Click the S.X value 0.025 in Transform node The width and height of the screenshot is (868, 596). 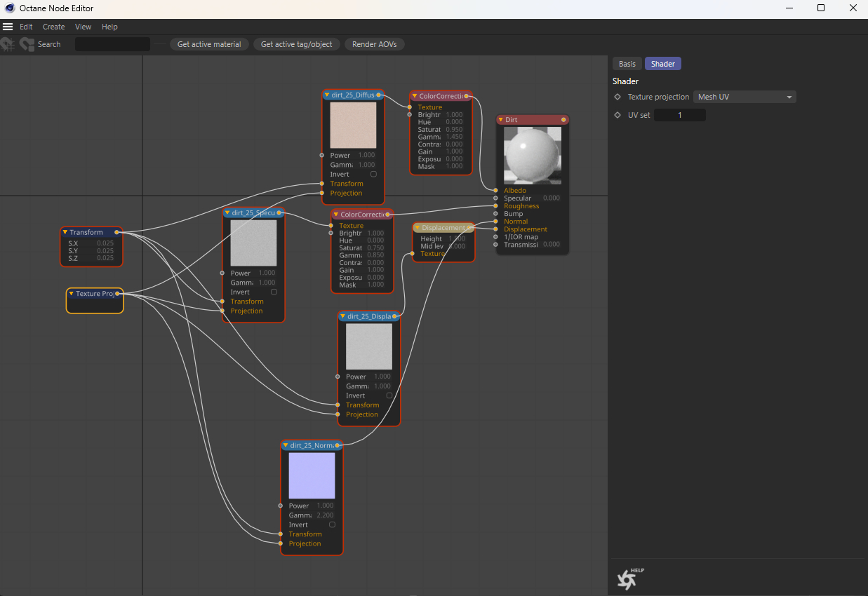pyautogui.click(x=105, y=243)
